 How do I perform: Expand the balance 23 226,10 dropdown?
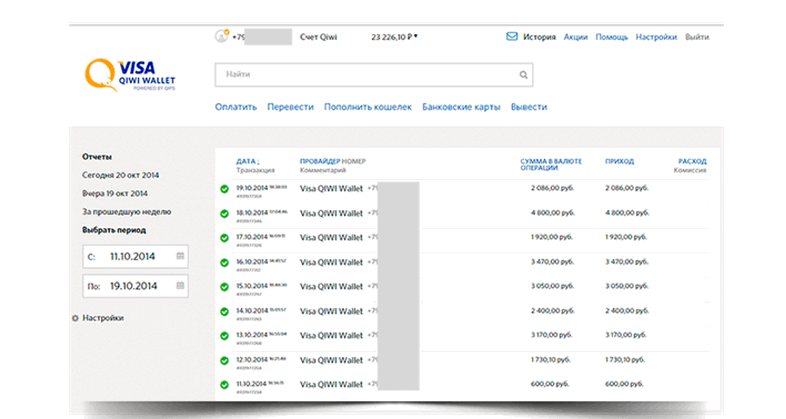[415, 37]
